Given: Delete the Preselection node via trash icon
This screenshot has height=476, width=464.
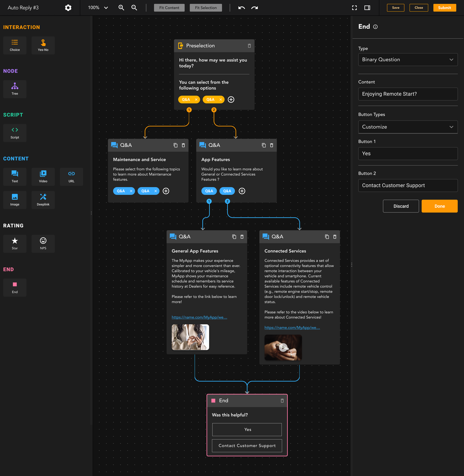Looking at the screenshot, I should click(x=249, y=46).
